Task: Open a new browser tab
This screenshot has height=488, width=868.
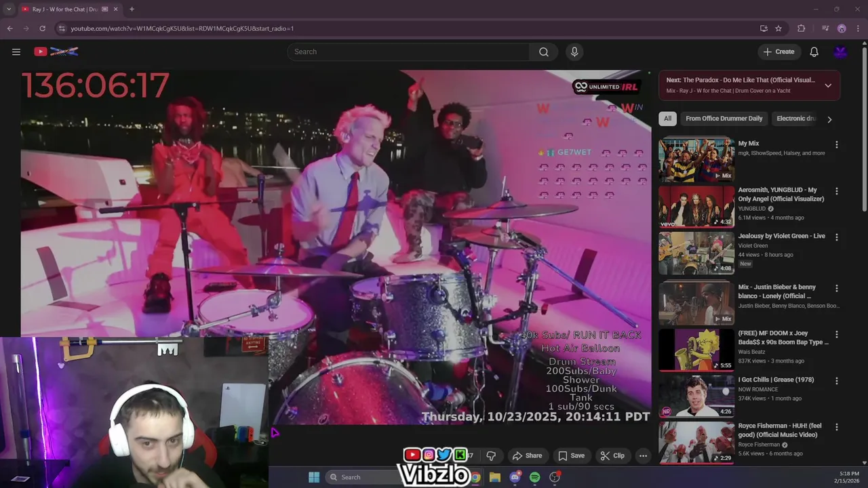Action: click(x=132, y=9)
